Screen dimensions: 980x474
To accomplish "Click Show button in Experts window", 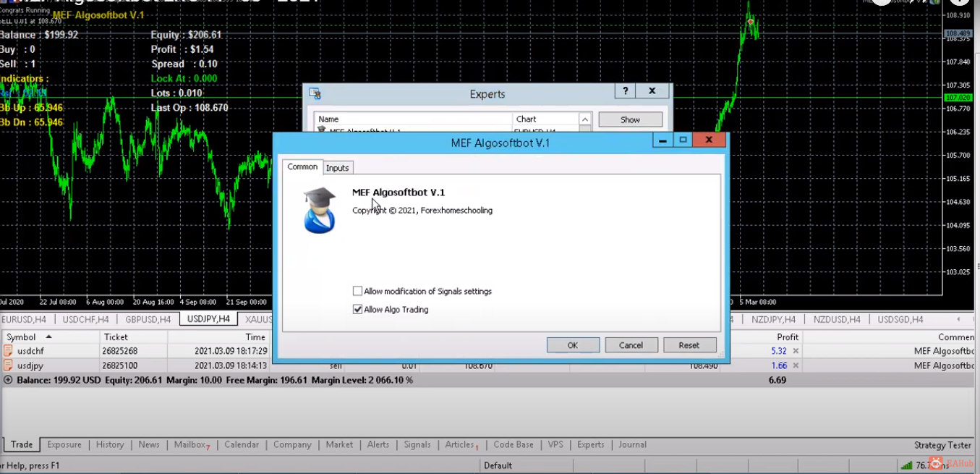I will pyautogui.click(x=630, y=119).
